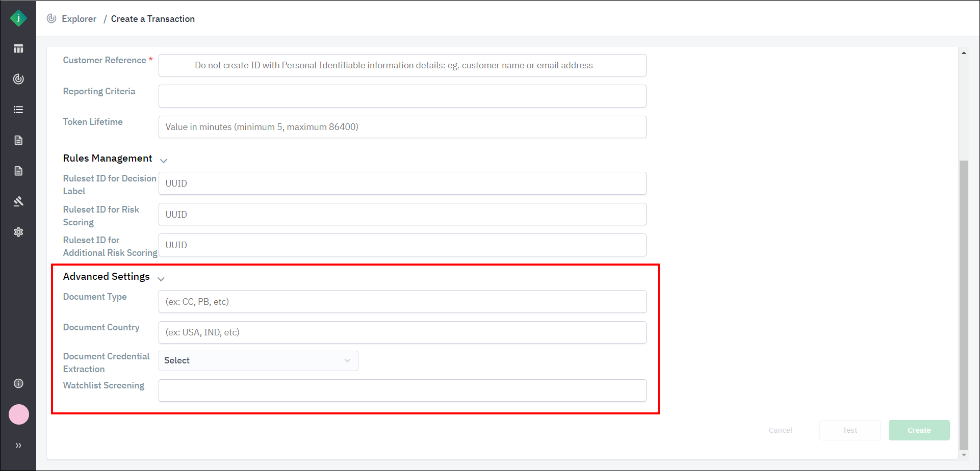This screenshot has height=471, width=980.
Task: Focus the Customer Reference input field
Action: pyautogui.click(x=402, y=65)
